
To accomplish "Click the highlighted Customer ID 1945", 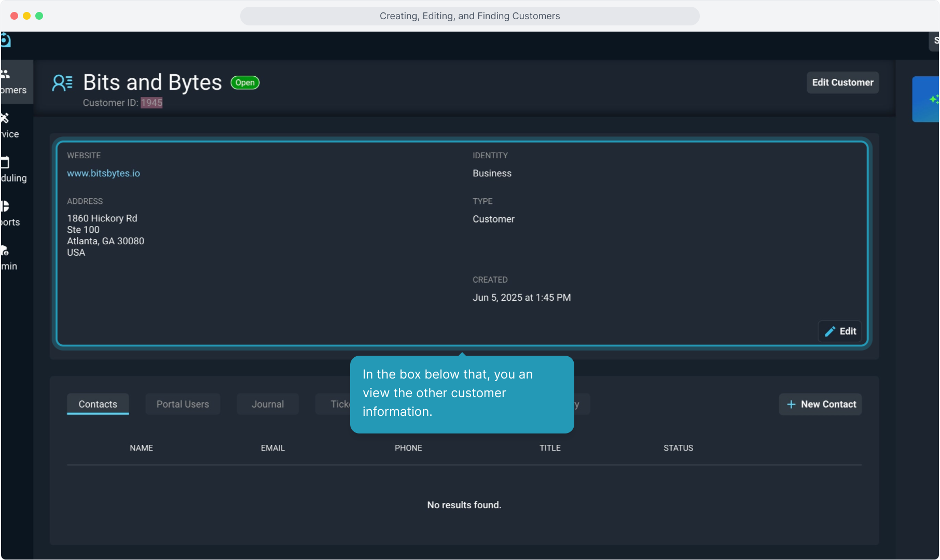I will (151, 103).
